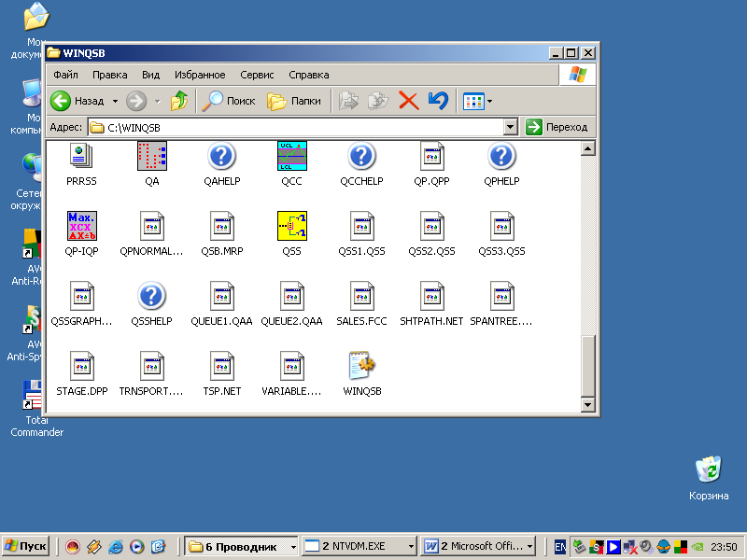The image size is (747, 560).
Task: Select the QUEUE2.QAA file
Action: (x=291, y=296)
